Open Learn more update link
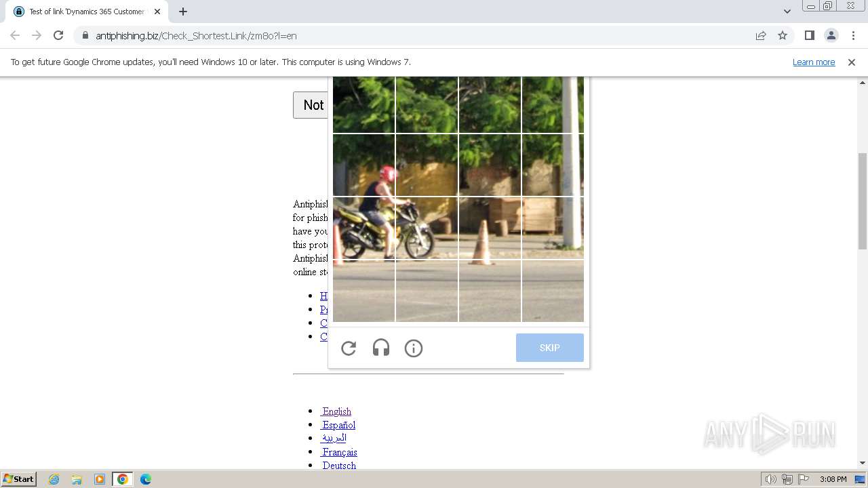868x488 pixels. click(x=814, y=62)
